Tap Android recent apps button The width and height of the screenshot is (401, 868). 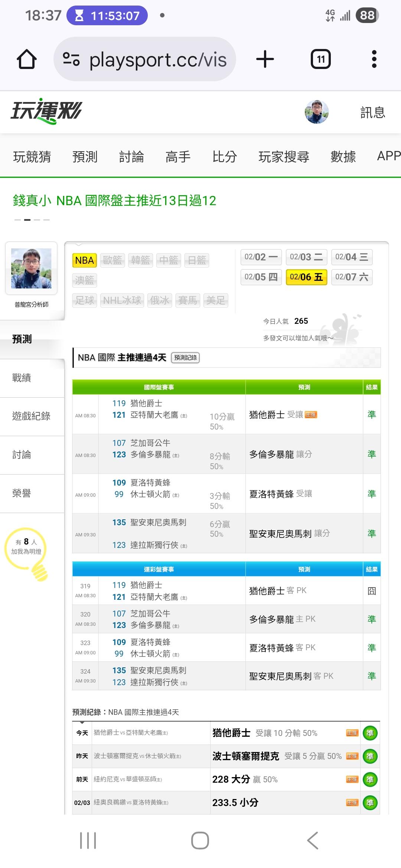(x=88, y=841)
